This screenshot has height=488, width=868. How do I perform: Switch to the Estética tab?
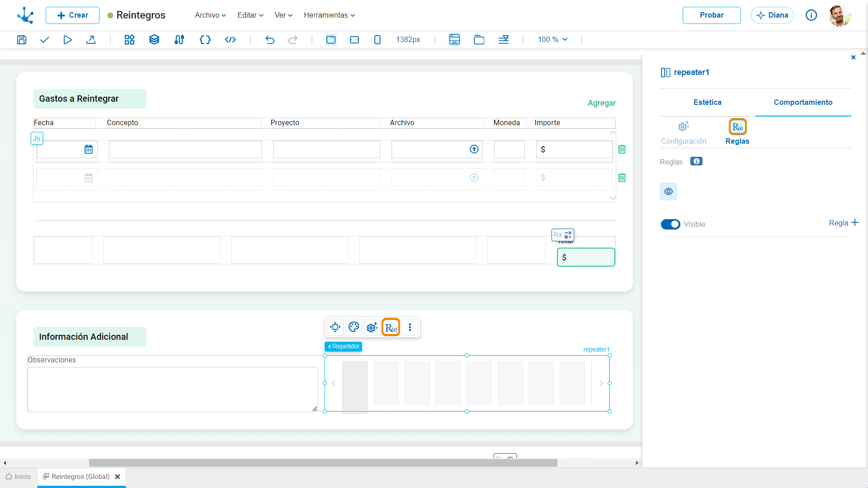click(x=708, y=102)
